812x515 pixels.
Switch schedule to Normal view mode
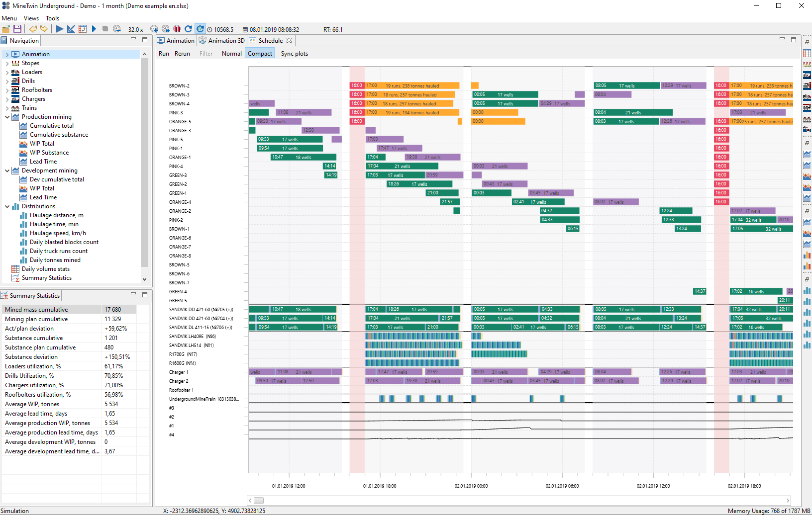232,54
